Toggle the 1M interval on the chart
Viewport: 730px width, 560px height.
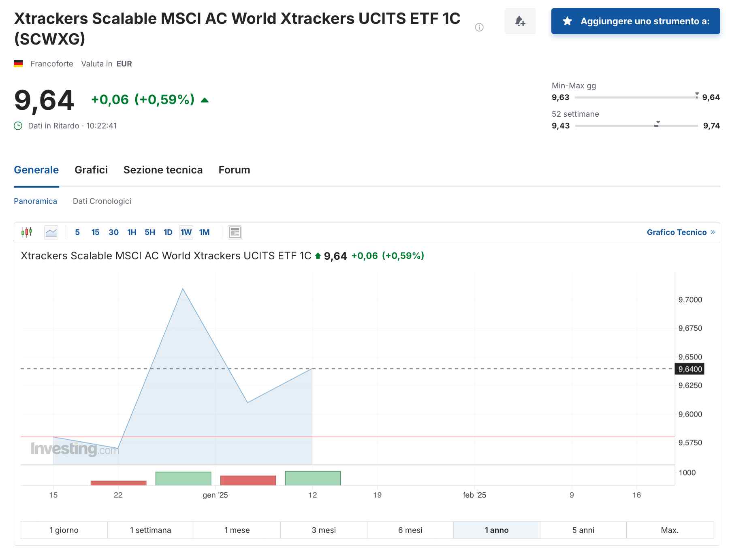[x=205, y=232]
